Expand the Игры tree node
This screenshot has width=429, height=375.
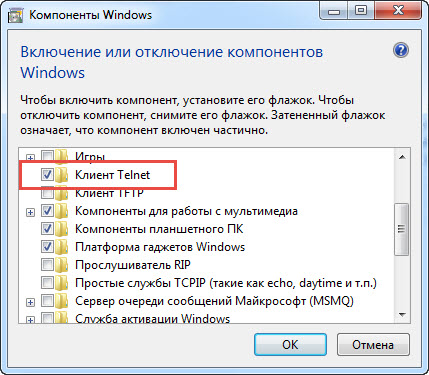point(30,157)
